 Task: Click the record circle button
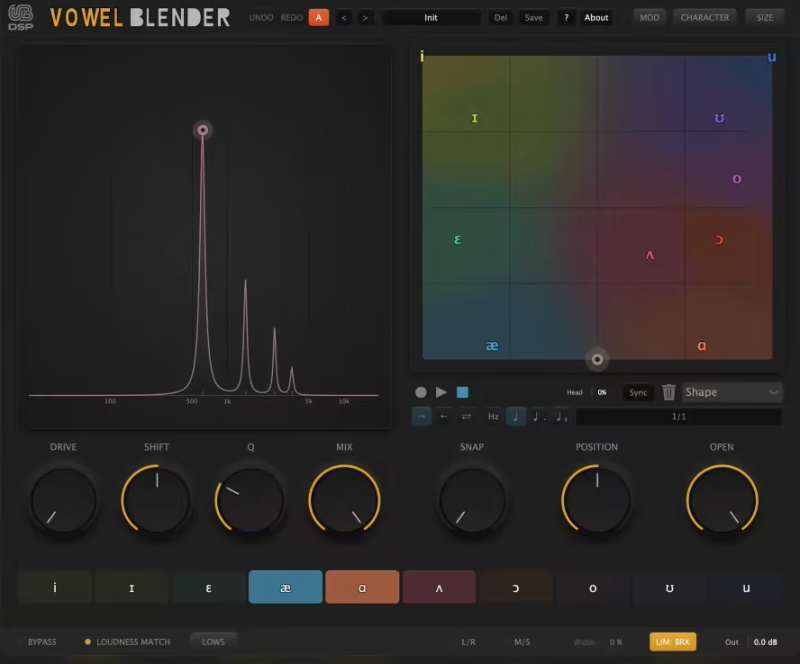(420, 392)
